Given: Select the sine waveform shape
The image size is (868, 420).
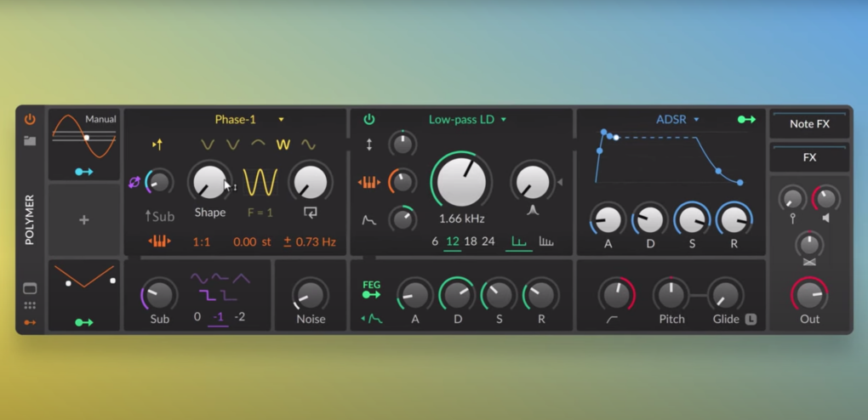Looking at the screenshot, I should pos(308,145).
